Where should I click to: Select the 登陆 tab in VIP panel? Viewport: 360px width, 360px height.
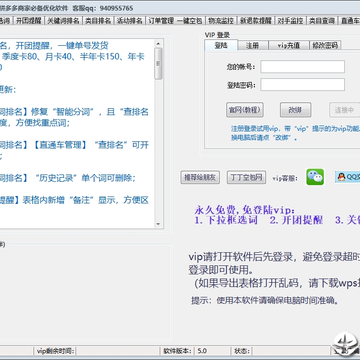221,45
